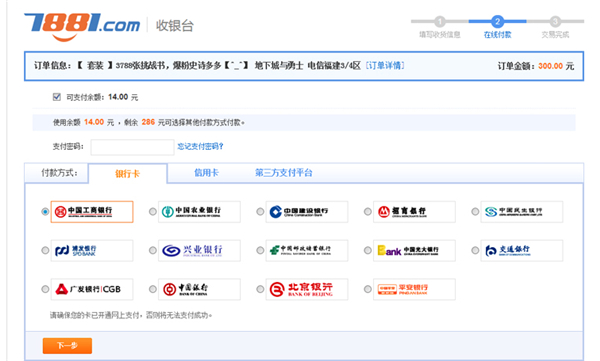
Task: Choose the Ping An Bank logo (平安银行)
Action: point(414,289)
